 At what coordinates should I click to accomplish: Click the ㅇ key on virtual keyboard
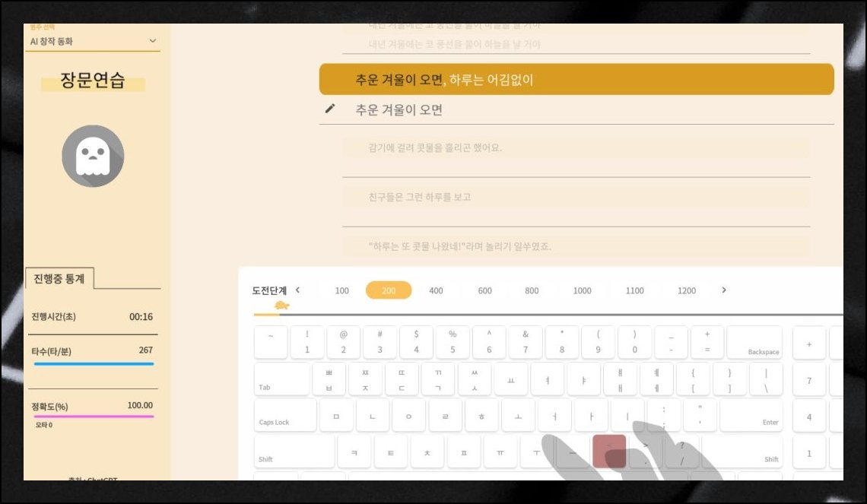point(408,416)
